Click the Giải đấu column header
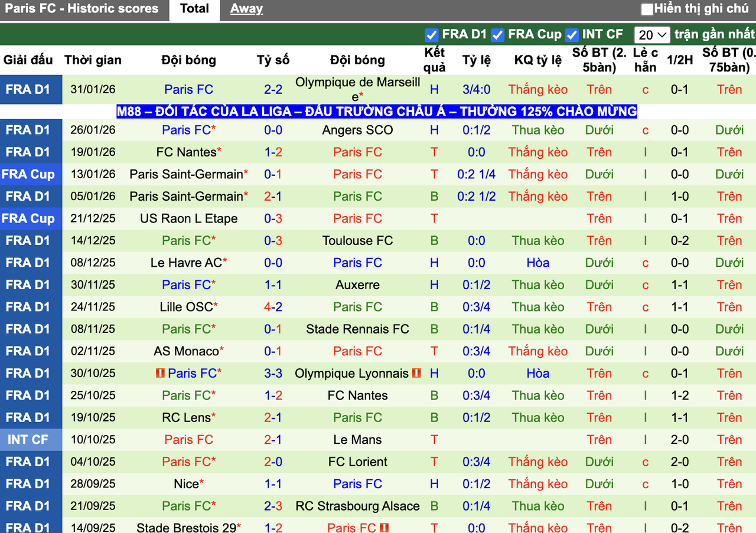Viewport: 756px width, 533px height. click(x=28, y=60)
